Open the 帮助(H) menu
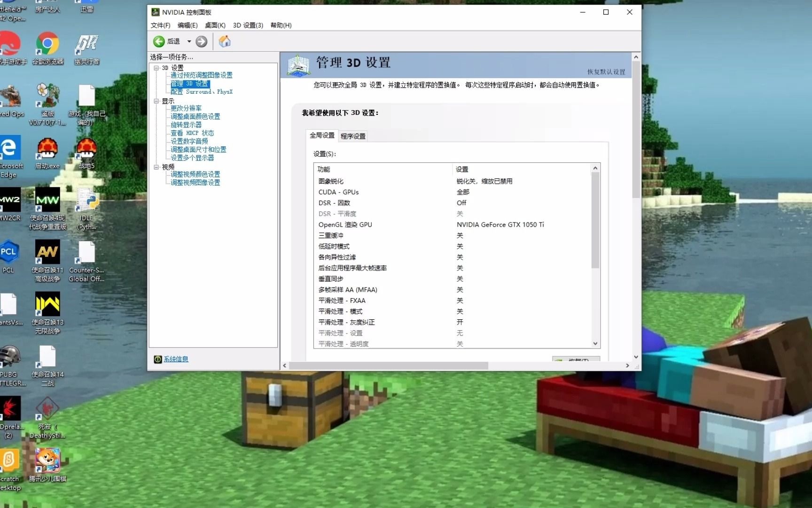This screenshot has width=812, height=508. (x=281, y=25)
